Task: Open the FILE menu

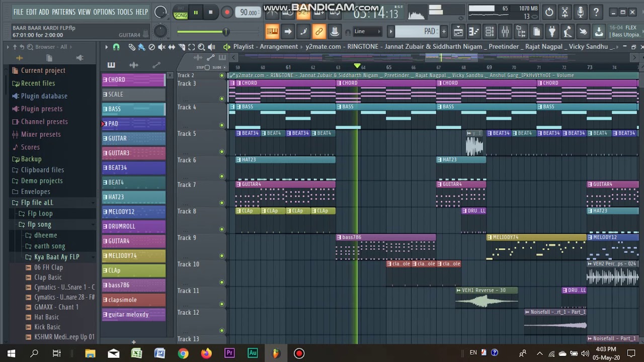Action: (19, 12)
